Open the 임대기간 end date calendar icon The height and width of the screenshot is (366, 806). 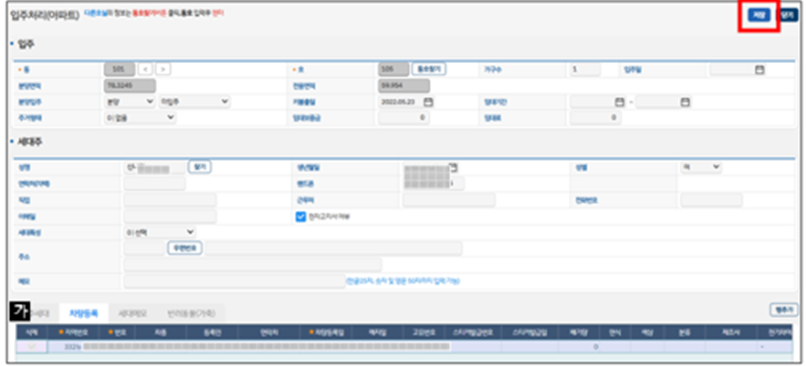[x=685, y=102]
